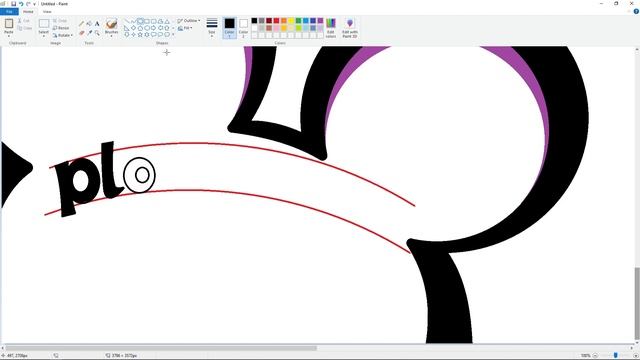Switch to the View ribbon tab
This screenshot has height=360, width=640.
pyautogui.click(x=47, y=12)
